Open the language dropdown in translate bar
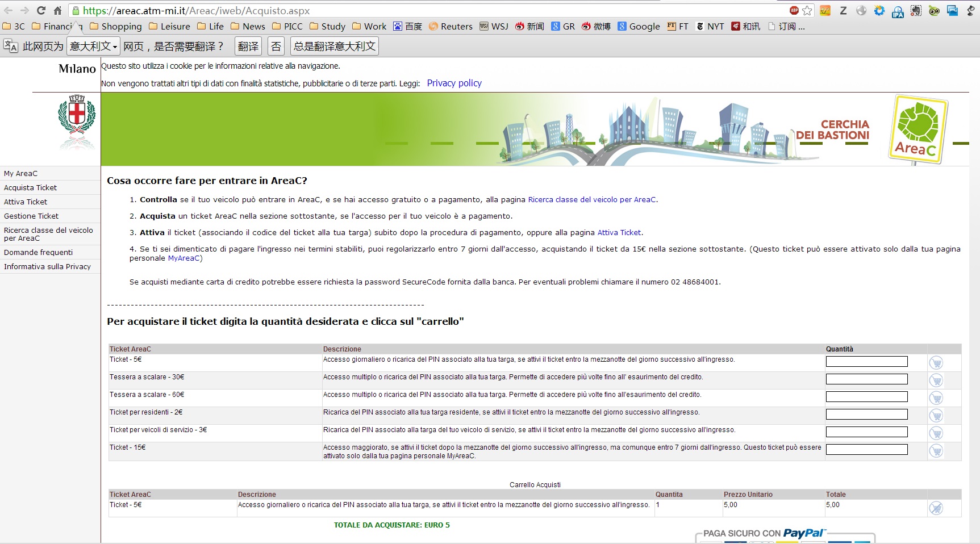Screen dimensions: 980x544 (93, 47)
